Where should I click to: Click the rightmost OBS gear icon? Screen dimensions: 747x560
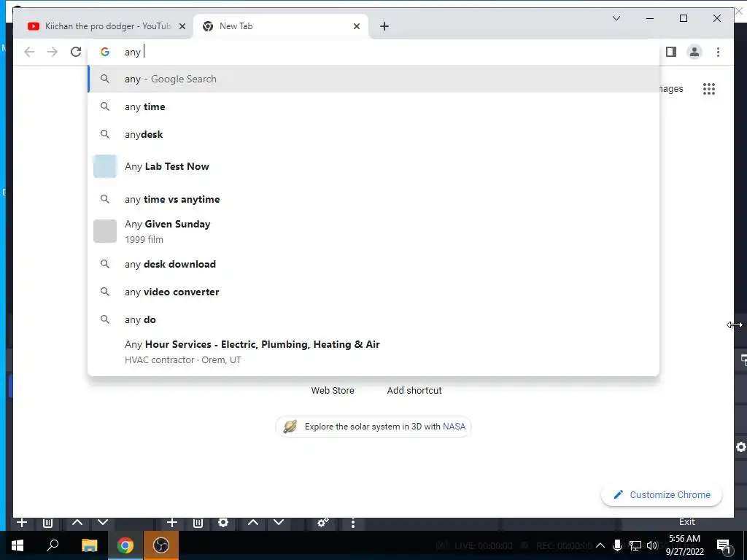point(741,447)
